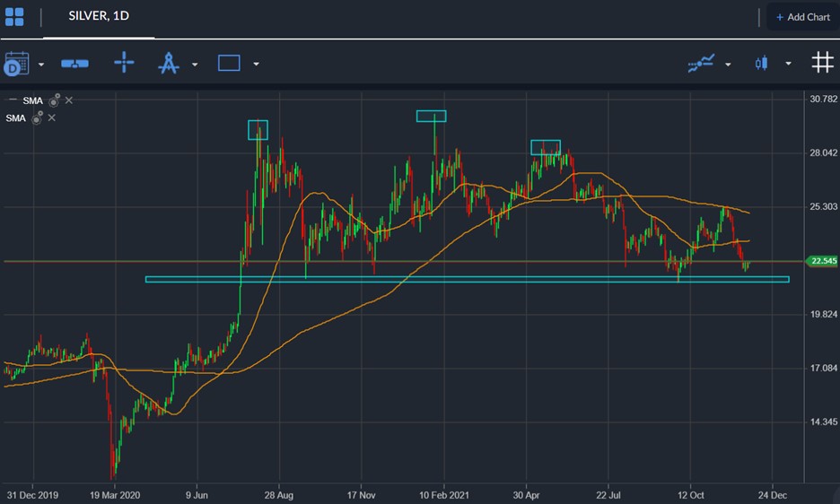Viewport: 840px width, 504px height.
Task: Expand the drawing tools dropdown arrow
Action: [x=195, y=65]
